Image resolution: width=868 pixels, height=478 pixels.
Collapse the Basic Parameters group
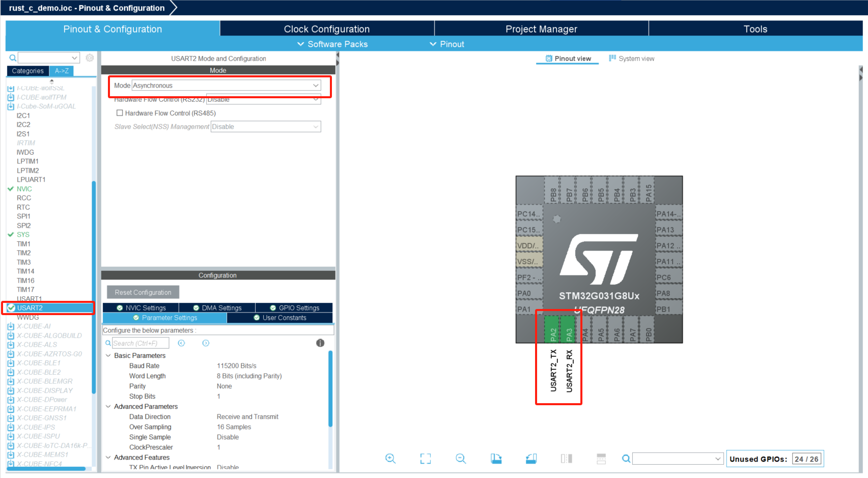108,356
